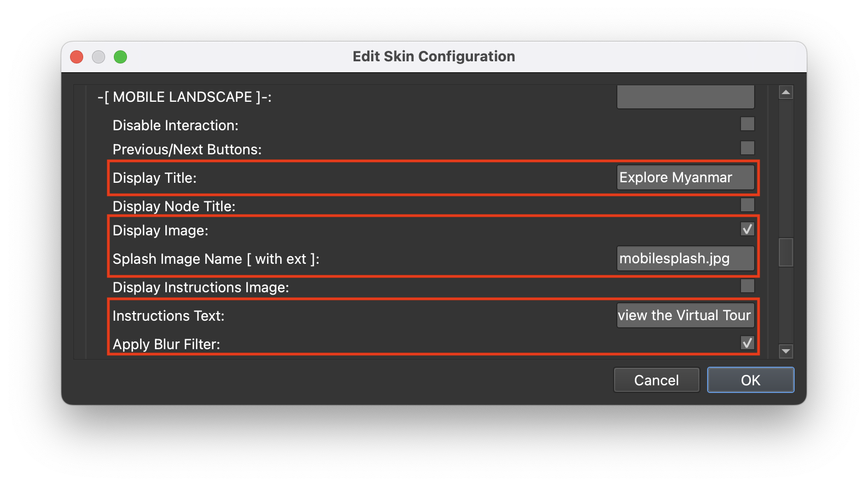This screenshot has height=486, width=868.
Task: Click the 'Apply Blur Filter:' label
Action: [166, 344]
